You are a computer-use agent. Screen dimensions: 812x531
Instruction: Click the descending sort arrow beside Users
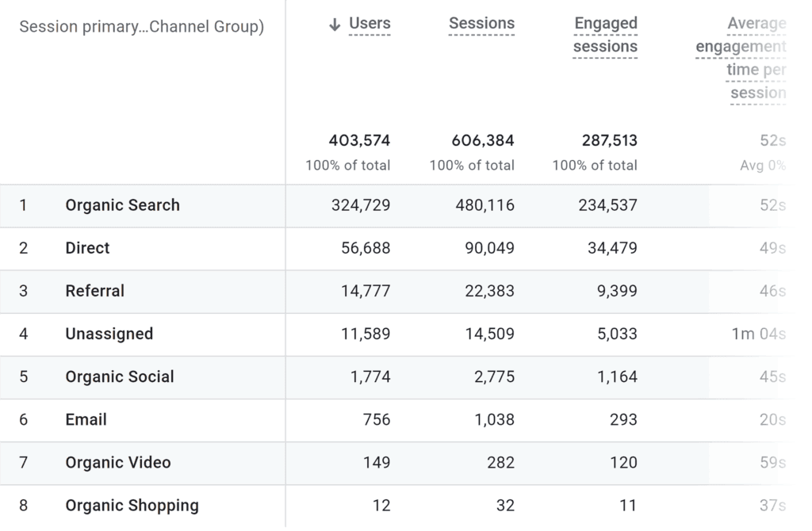coord(333,23)
